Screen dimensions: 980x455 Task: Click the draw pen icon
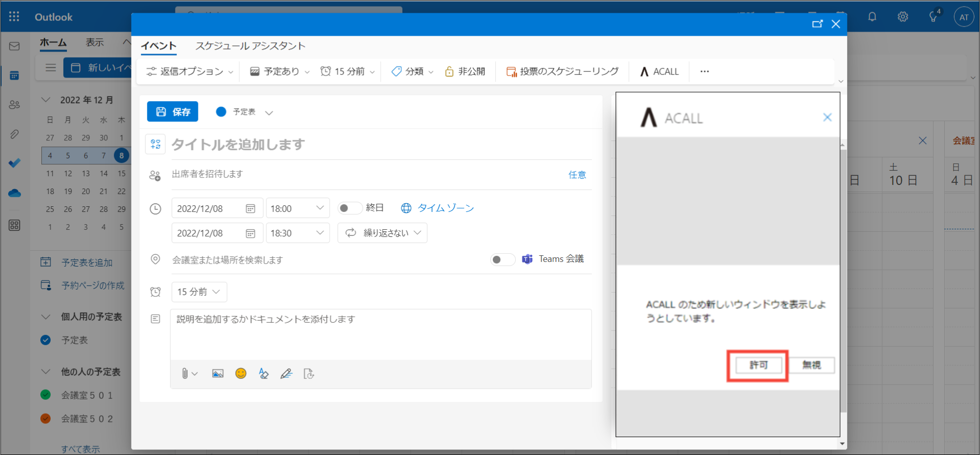(286, 374)
